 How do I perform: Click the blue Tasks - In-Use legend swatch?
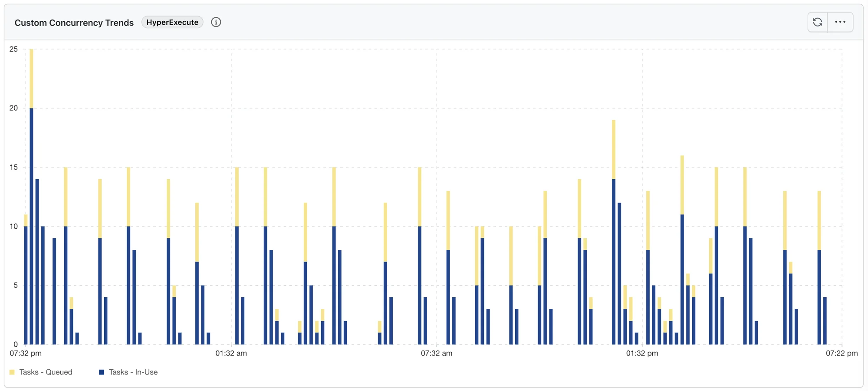102,372
